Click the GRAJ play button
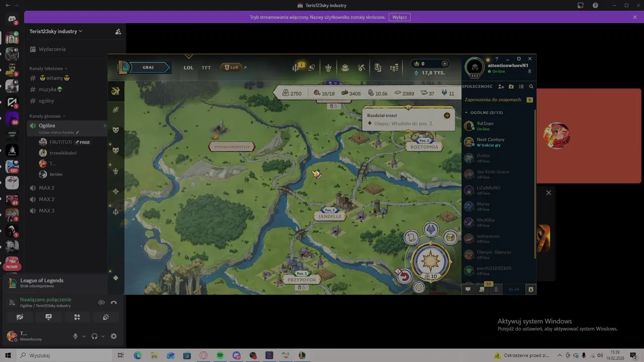The image size is (644, 362). tap(148, 67)
